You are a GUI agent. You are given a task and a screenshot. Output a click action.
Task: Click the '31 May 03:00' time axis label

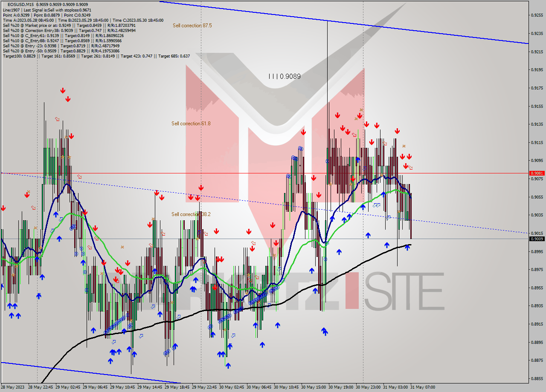coord(395,387)
